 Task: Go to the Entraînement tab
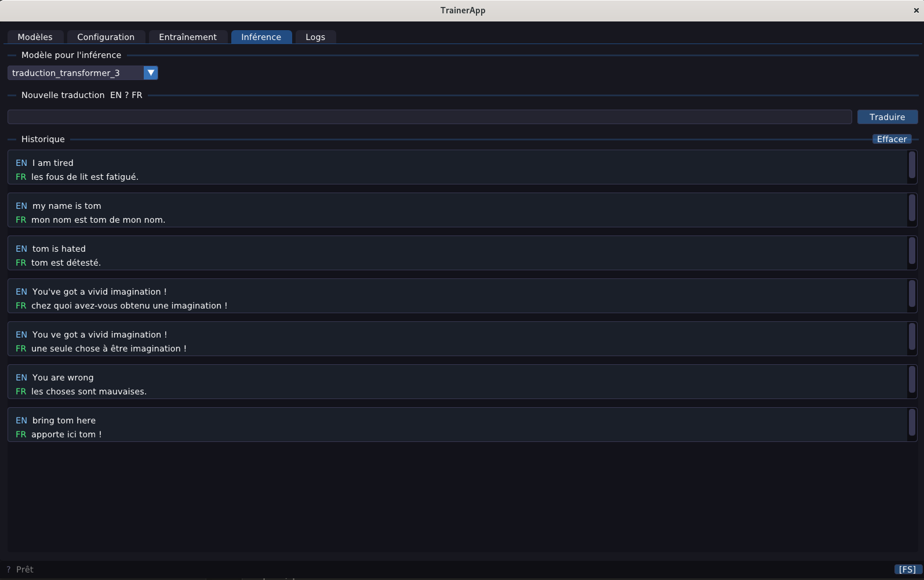pos(188,37)
